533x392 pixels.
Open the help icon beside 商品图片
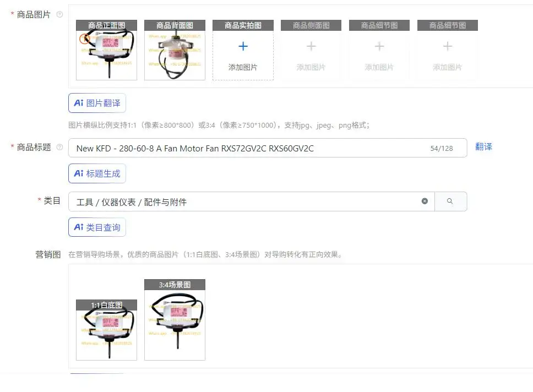59,15
